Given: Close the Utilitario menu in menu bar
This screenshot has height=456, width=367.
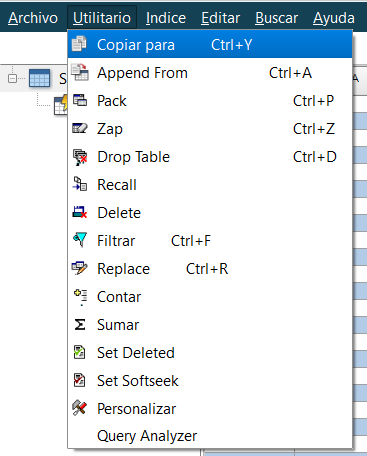Looking at the screenshot, I should (x=102, y=18).
